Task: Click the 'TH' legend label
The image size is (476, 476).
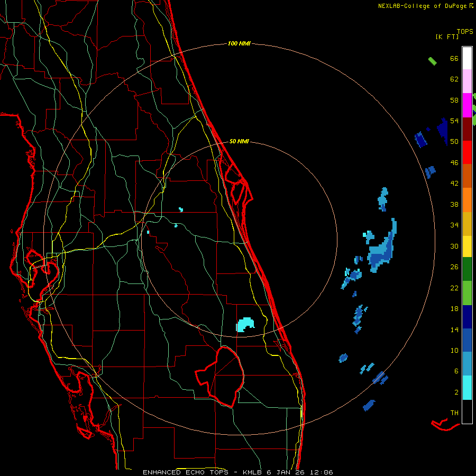Action: tap(454, 413)
